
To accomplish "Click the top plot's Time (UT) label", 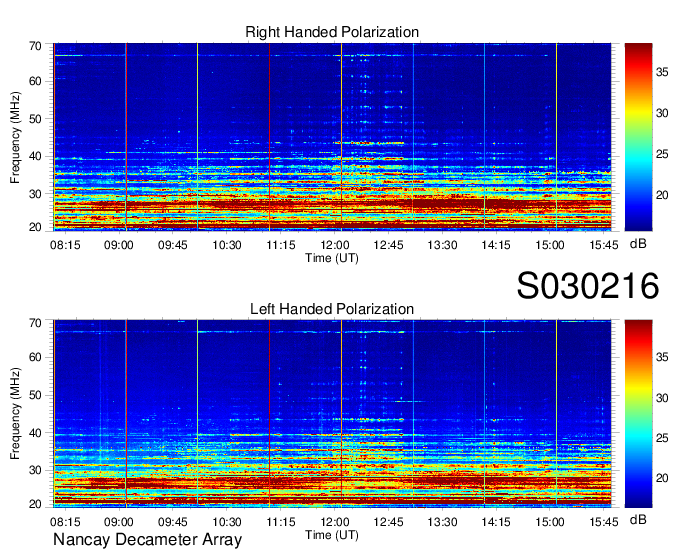I will tap(332, 258).
